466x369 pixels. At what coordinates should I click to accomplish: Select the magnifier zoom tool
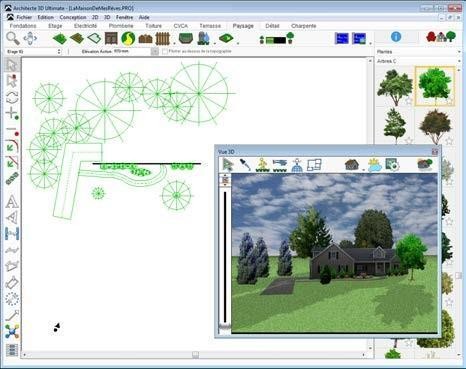[x=13, y=39]
